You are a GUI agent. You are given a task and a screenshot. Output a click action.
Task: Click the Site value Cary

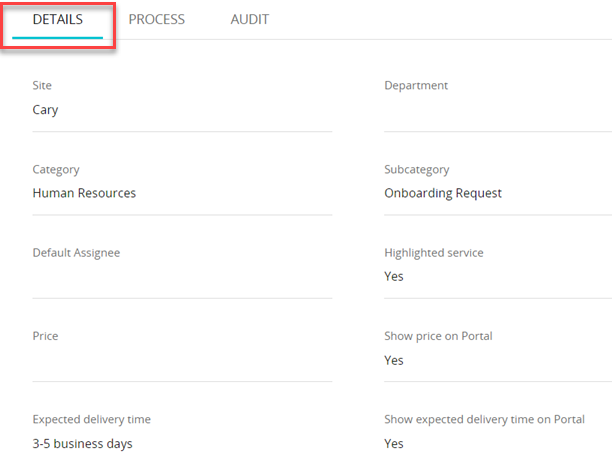(x=45, y=110)
